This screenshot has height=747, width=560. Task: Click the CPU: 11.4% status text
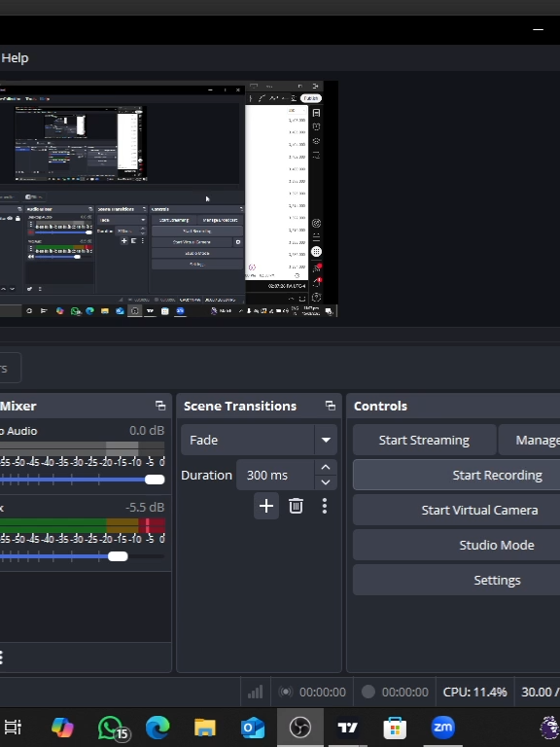[474, 692]
